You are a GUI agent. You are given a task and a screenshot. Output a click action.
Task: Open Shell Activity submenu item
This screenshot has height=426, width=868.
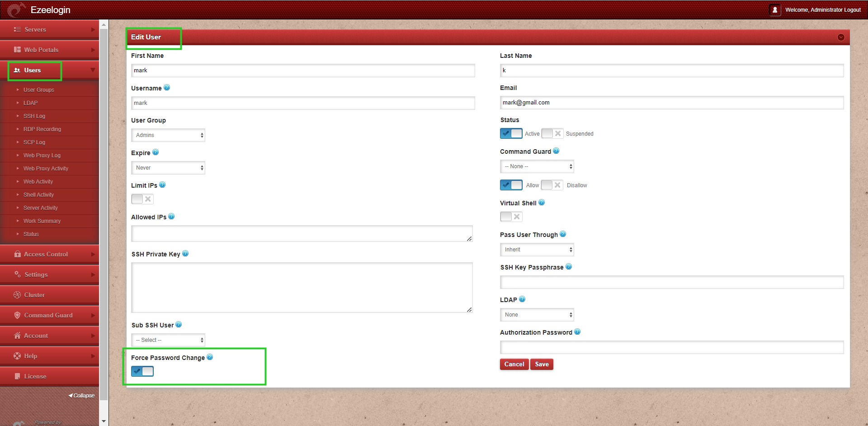coord(38,195)
